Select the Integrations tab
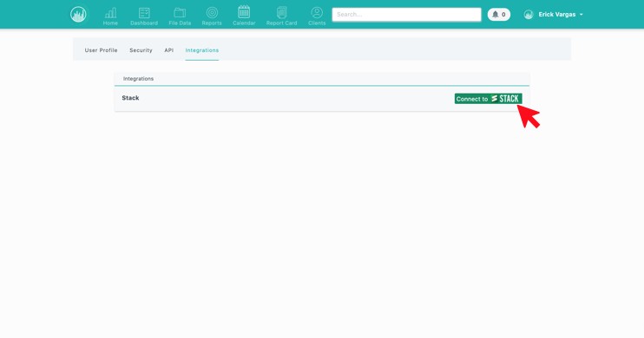644x338 pixels. (202, 50)
